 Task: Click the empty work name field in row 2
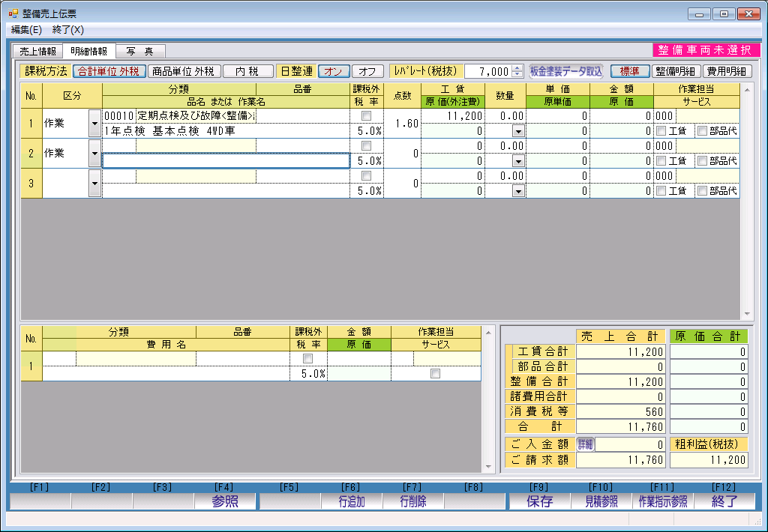pos(226,160)
